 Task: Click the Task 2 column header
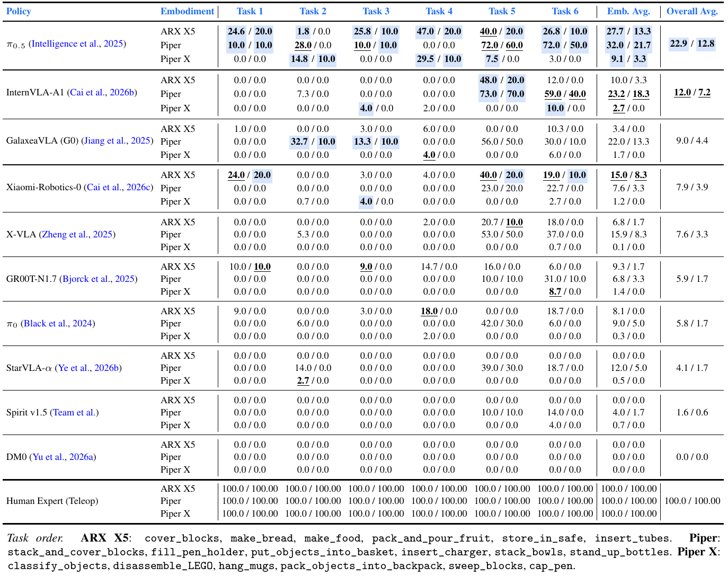click(x=313, y=11)
